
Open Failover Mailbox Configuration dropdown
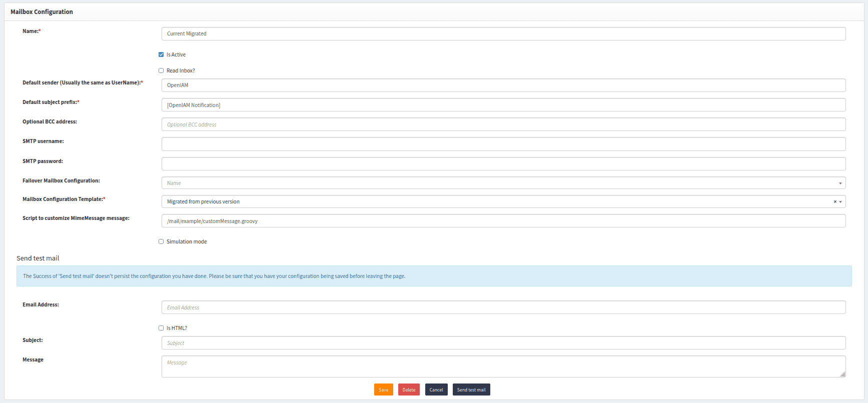pyautogui.click(x=503, y=183)
